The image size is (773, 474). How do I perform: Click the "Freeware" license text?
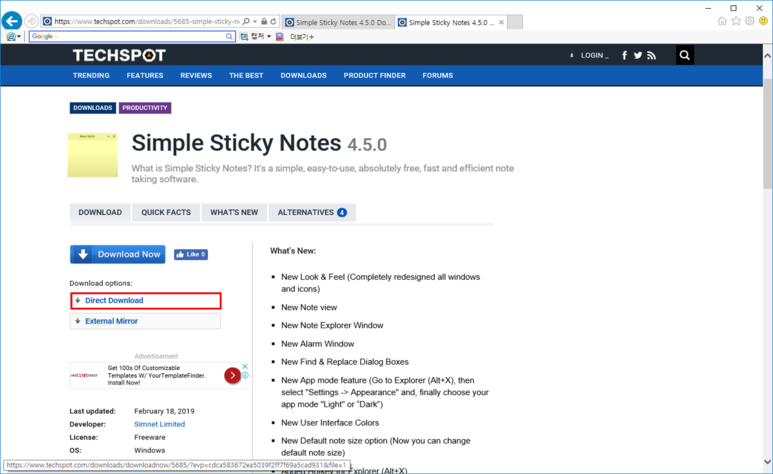(x=150, y=438)
